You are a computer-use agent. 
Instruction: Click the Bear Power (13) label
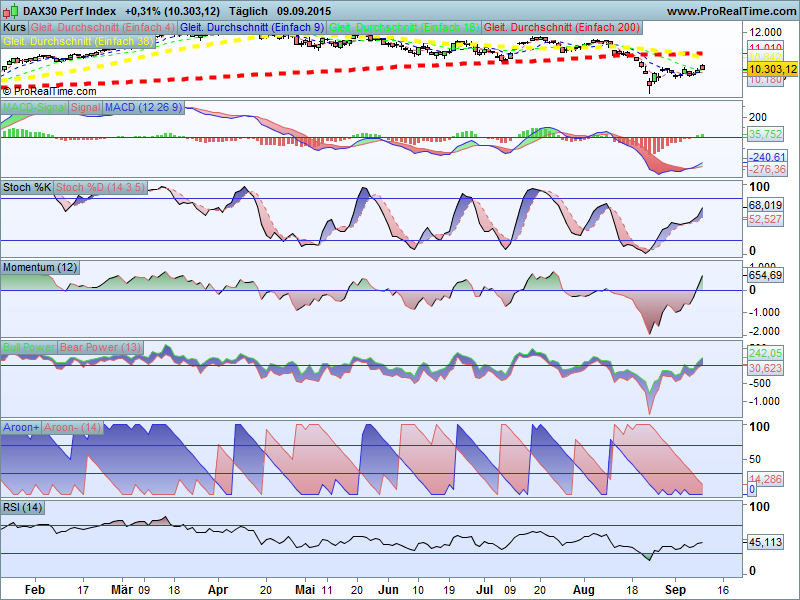tap(101, 347)
